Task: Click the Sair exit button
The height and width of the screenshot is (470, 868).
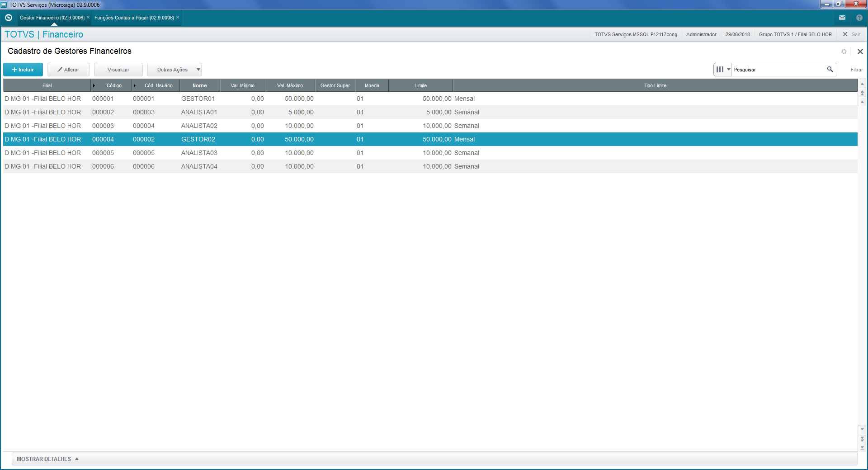Action: [x=852, y=34]
